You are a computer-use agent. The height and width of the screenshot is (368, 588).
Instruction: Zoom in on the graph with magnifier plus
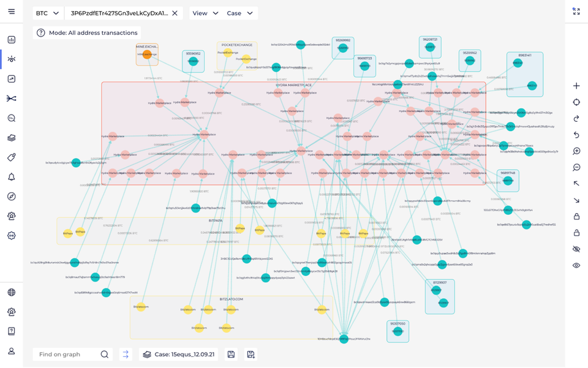[576, 151]
